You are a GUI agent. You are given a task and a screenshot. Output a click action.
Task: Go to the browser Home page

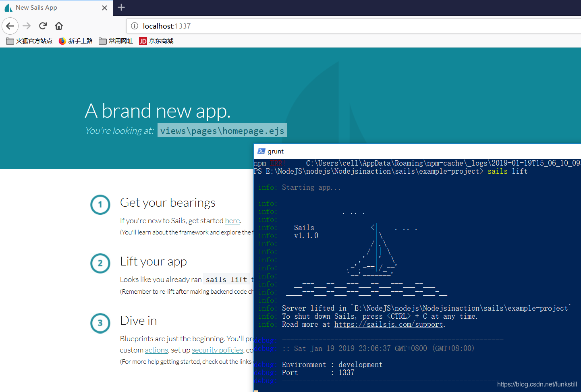[x=59, y=26]
